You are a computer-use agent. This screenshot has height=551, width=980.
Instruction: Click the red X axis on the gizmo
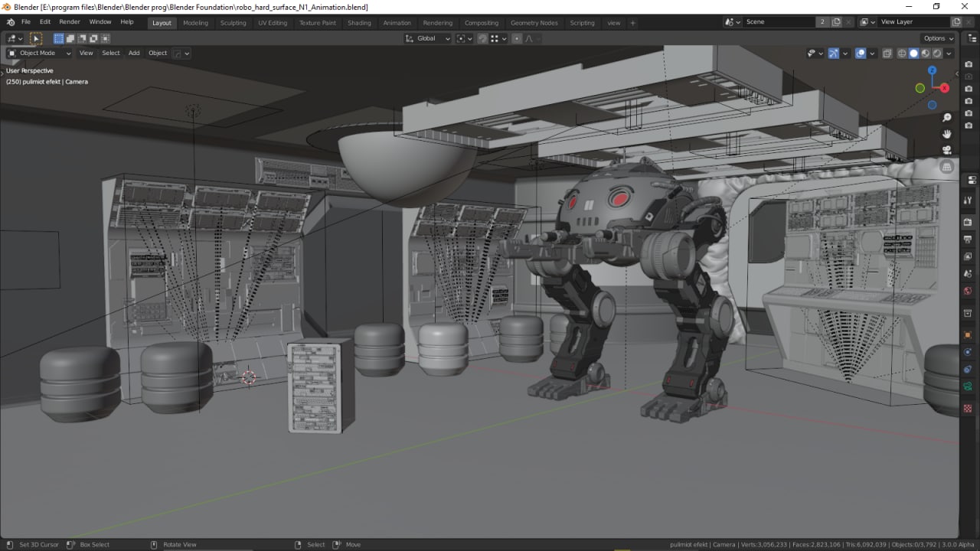click(945, 88)
